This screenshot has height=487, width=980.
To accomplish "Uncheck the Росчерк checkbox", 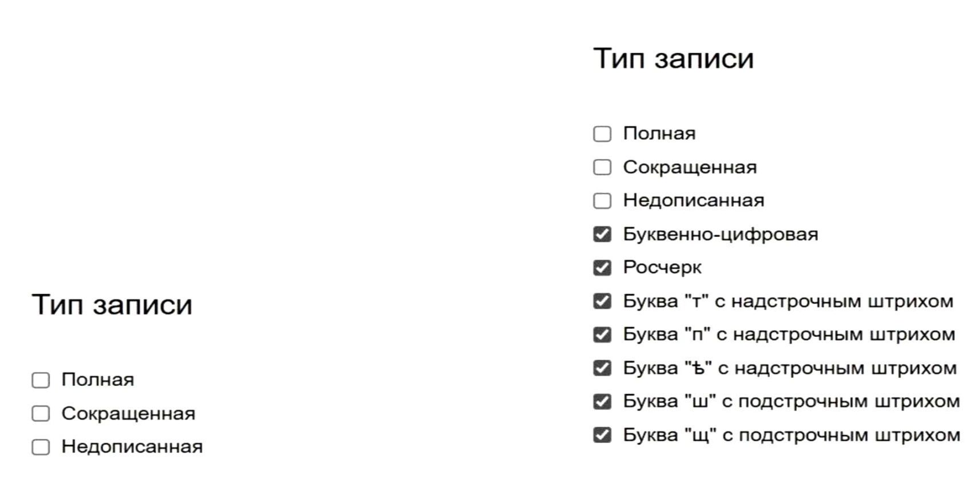I will pyautogui.click(x=602, y=268).
